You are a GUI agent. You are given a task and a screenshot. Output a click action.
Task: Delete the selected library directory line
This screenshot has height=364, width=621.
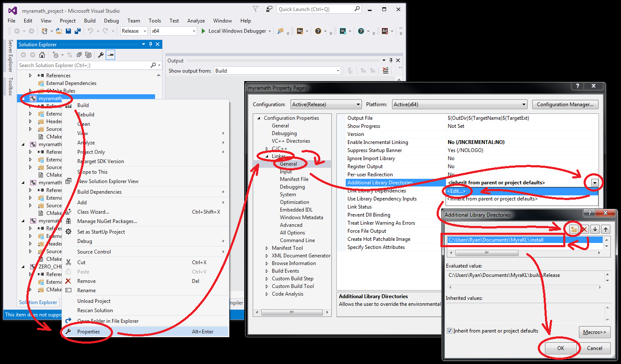[x=584, y=229]
